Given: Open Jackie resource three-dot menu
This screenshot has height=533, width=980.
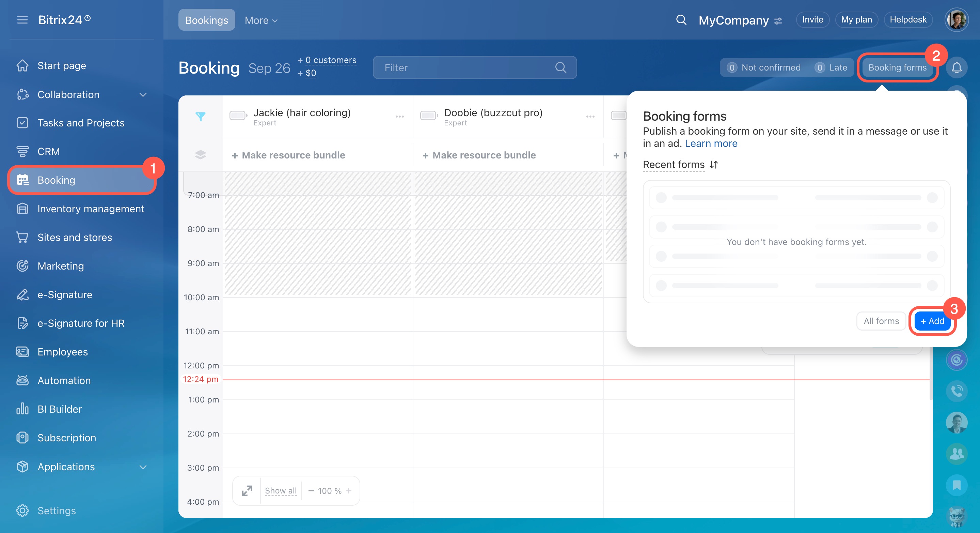Looking at the screenshot, I should tap(399, 117).
